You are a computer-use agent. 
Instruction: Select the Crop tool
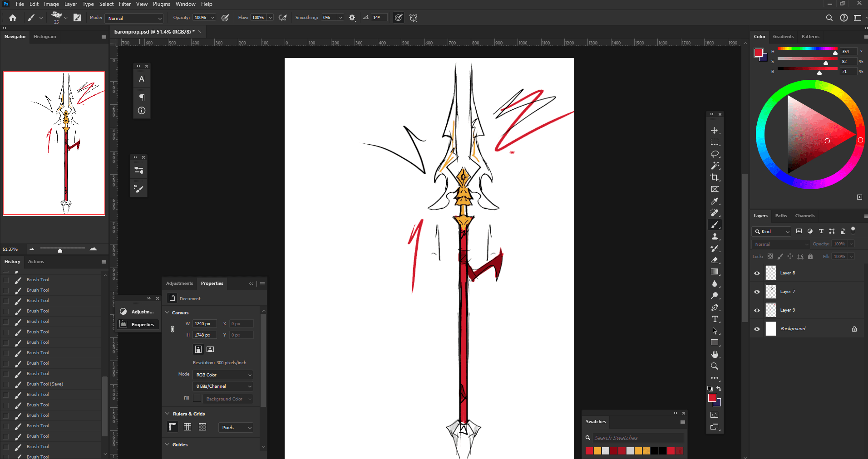(715, 177)
